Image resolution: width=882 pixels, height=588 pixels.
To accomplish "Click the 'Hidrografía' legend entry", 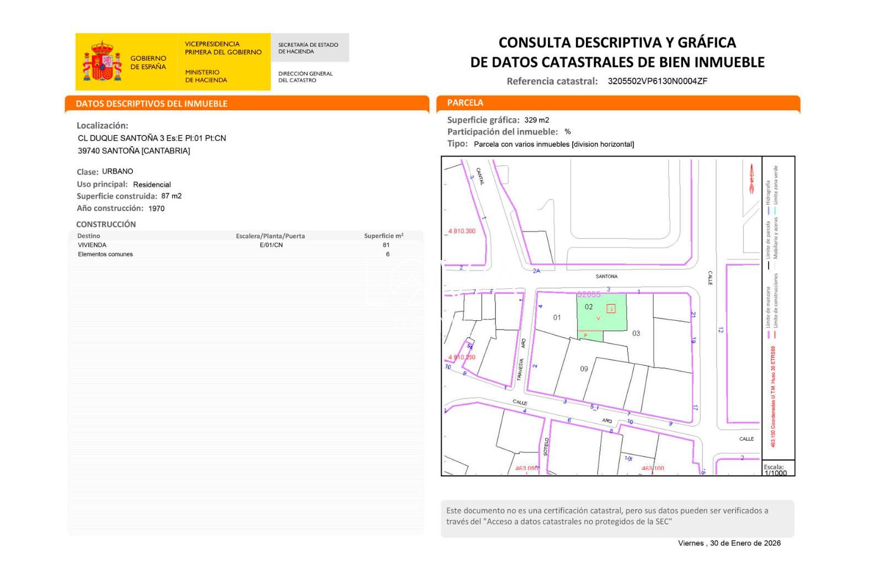I will tap(768, 193).
